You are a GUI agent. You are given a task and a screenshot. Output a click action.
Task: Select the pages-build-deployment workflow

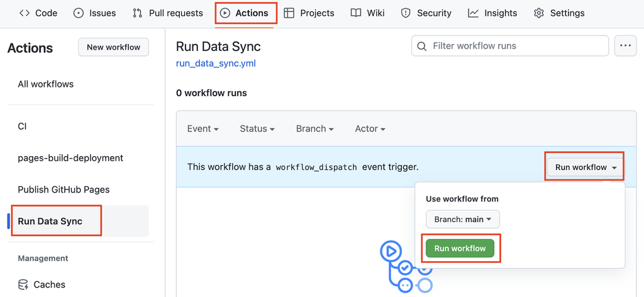pos(70,158)
